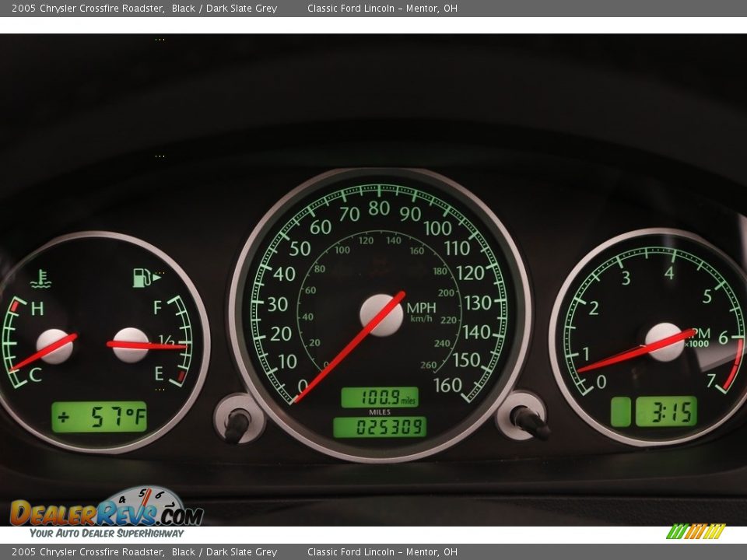Open Classic Ford Lincoln dealer text in header
This screenshot has width=747, height=560.
382,9
